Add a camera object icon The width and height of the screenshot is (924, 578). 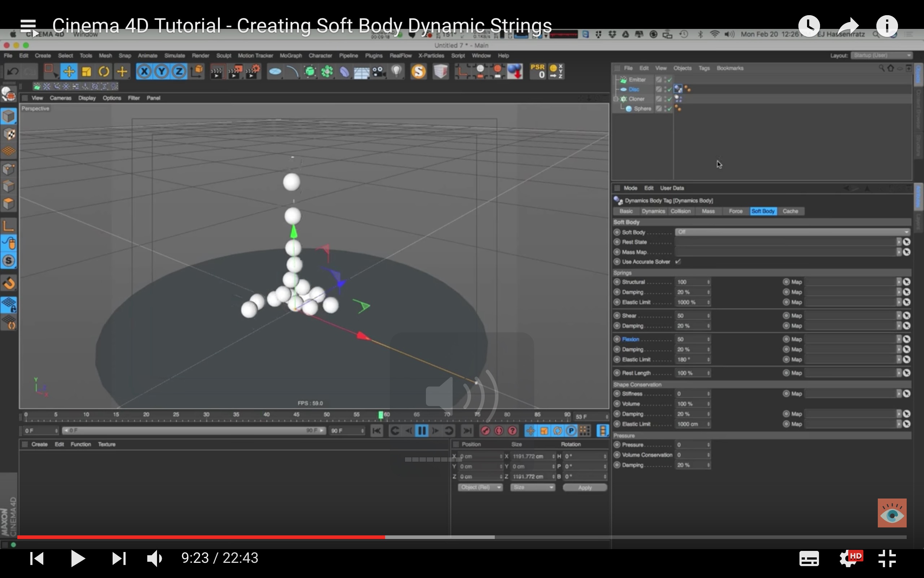coord(379,72)
